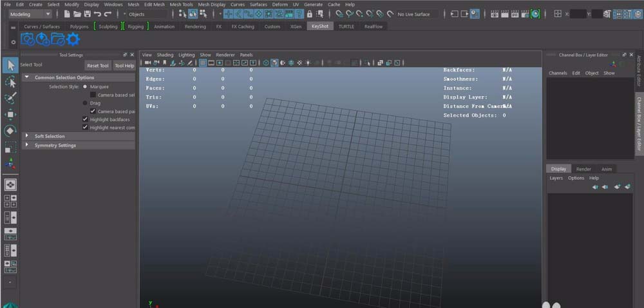Open the Modeling menu set dropdown
The height and width of the screenshot is (308, 644).
(x=30, y=14)
